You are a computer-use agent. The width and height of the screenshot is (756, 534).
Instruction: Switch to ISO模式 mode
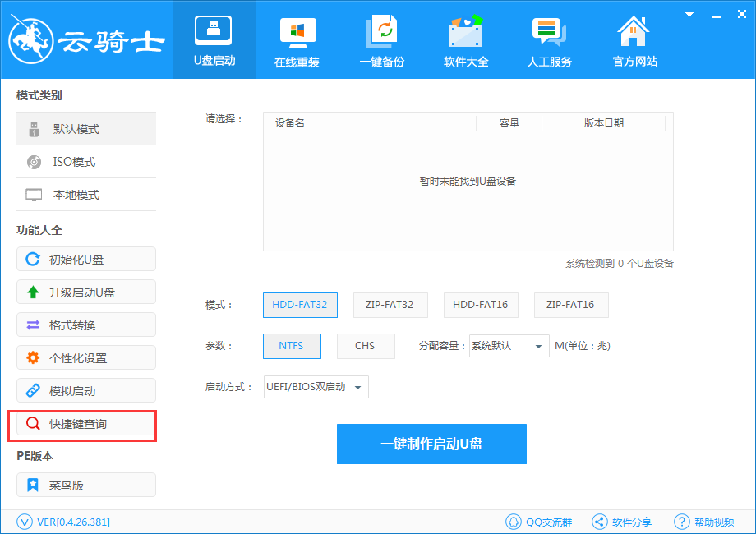85,162
